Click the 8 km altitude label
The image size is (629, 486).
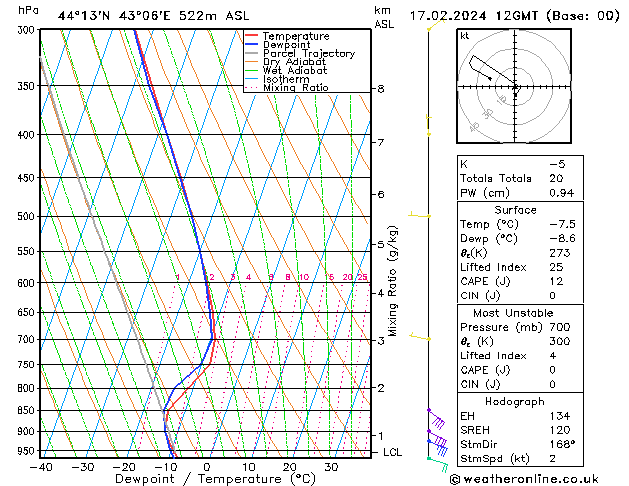coord(381,89)
